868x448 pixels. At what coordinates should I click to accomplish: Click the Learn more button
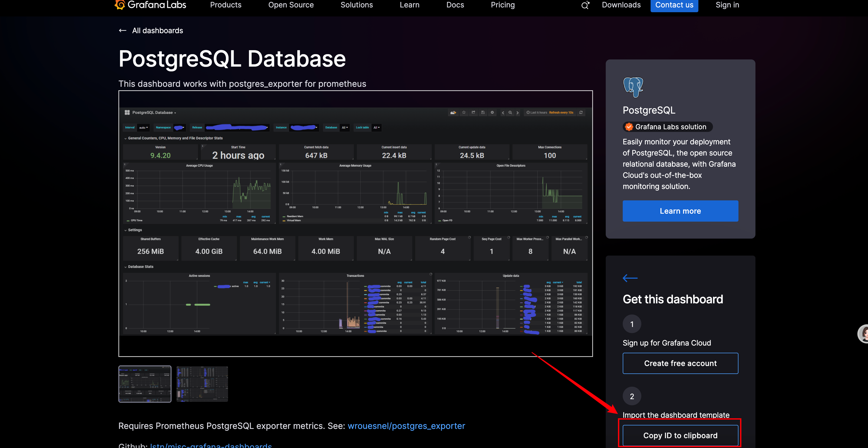pyautogui.click(x=680, y=211)
